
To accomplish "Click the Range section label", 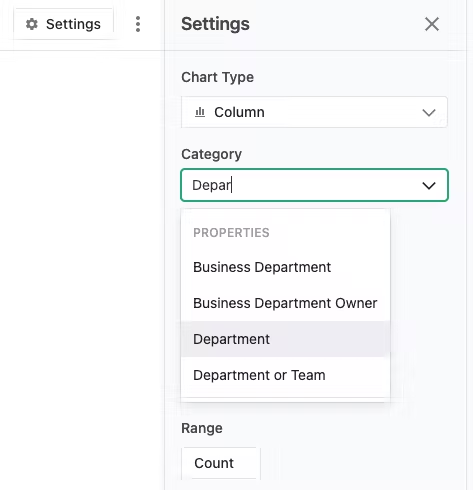I will (202, 428).
